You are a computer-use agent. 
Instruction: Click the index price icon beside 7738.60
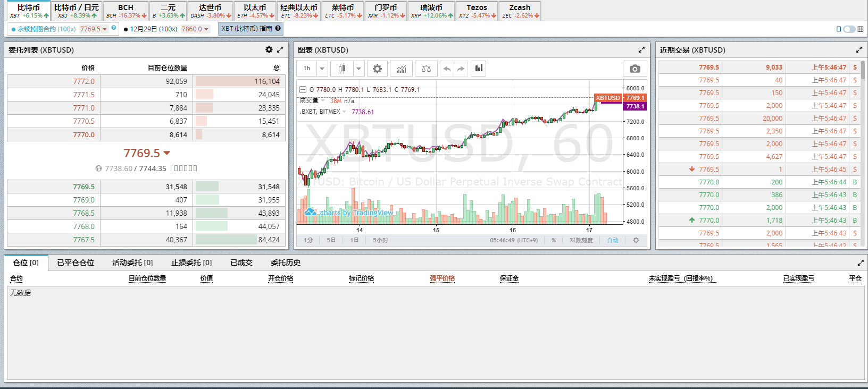pos(98,168)
